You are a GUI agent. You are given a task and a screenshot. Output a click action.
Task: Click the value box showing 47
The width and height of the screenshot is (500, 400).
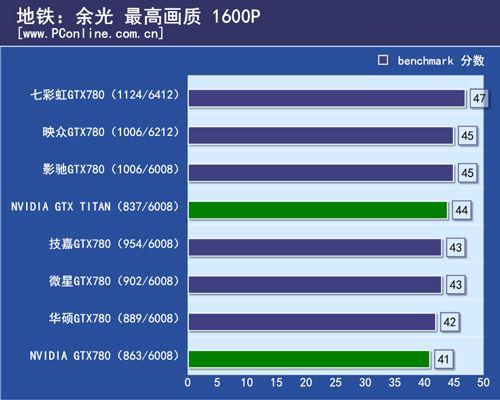coord(479,98)
